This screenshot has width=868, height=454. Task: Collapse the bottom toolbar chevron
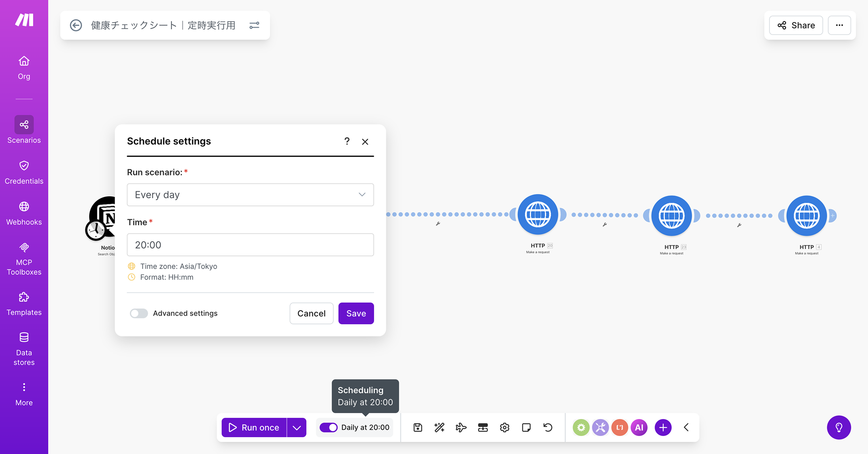[x=686, y=428]
